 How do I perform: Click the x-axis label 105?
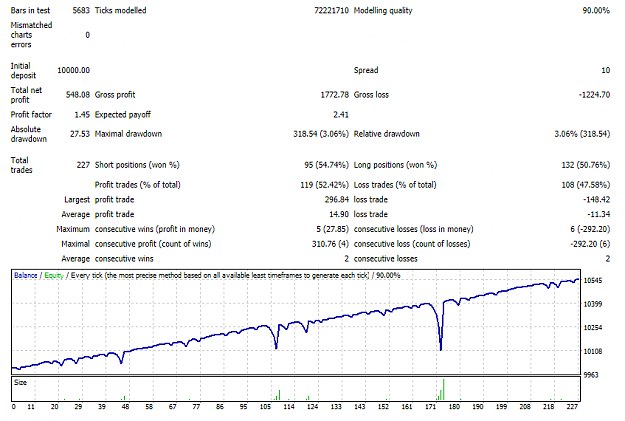(x=265, y=407)
